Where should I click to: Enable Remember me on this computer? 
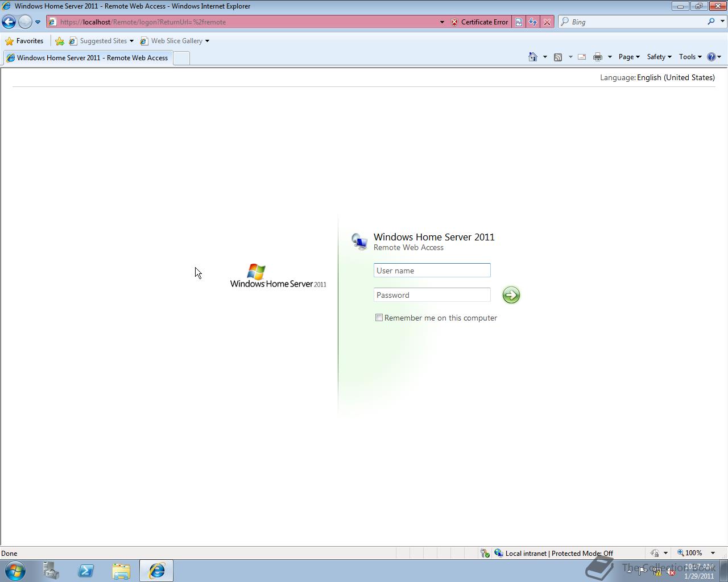tap(379, 317)
